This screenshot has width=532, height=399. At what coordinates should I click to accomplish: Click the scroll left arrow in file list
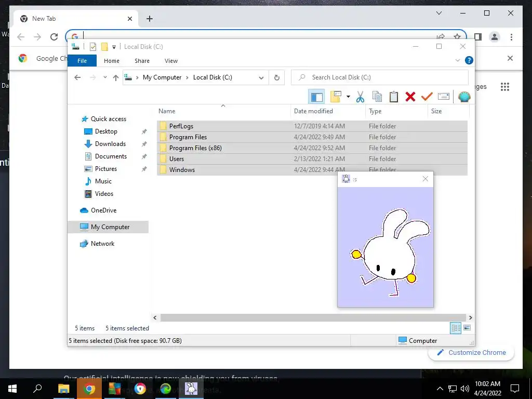(x=155, y=317)
